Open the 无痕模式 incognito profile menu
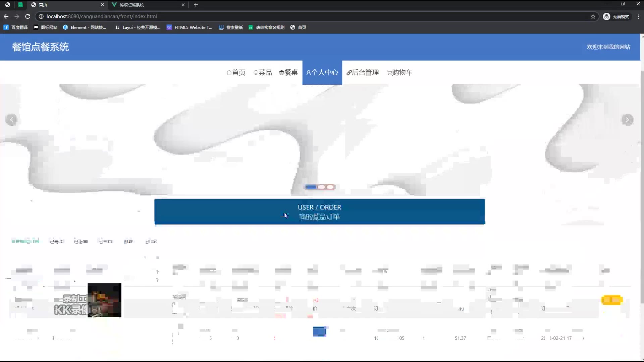The width and height of the screenshot is (644, 362). coord(616,16)
